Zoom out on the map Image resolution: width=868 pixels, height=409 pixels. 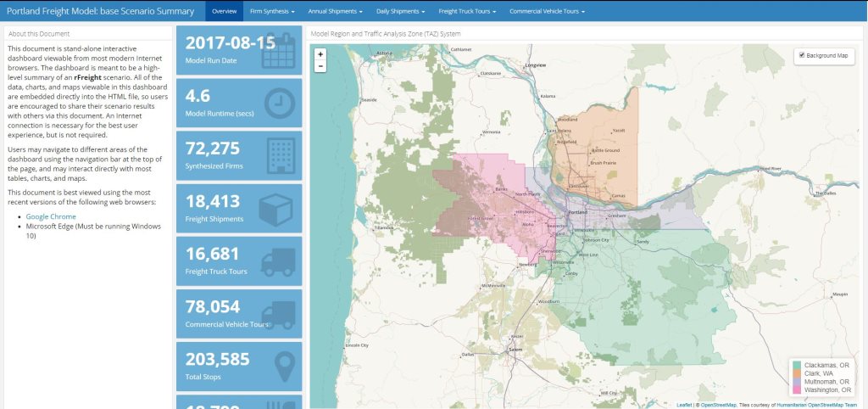[x=320, y=66]
